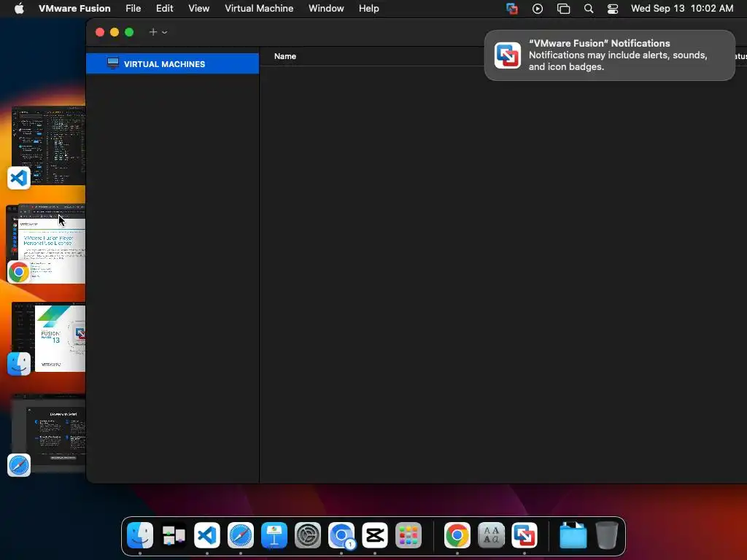Switch to the Safari Stage Manager thumbnail
The image size is (747, 560).
click(x=49, y=433)
